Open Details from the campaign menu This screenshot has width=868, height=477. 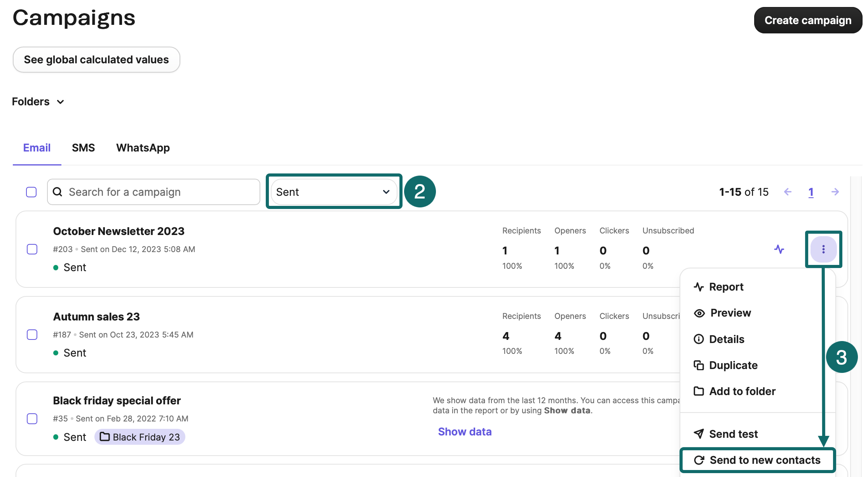[719, 339]
